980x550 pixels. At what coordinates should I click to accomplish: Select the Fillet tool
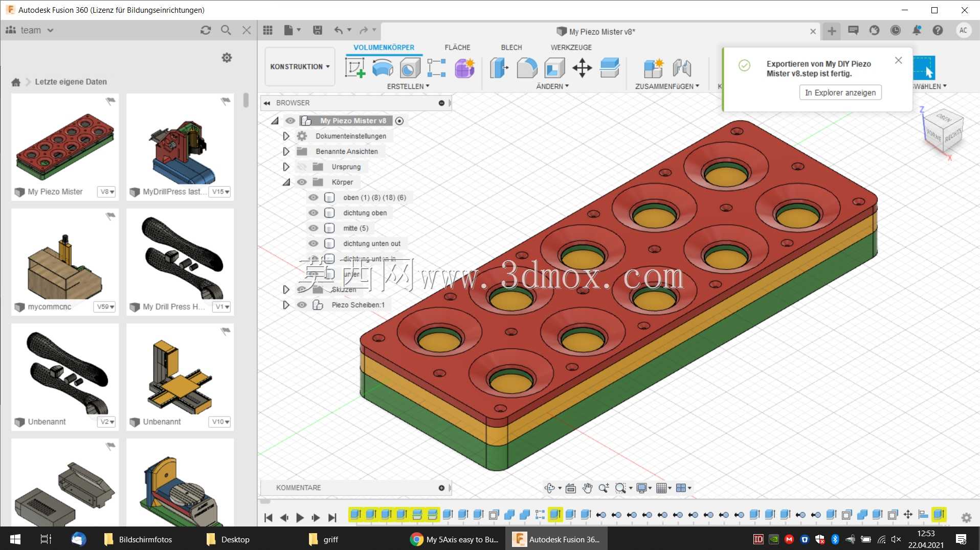[x=527, y=67]
